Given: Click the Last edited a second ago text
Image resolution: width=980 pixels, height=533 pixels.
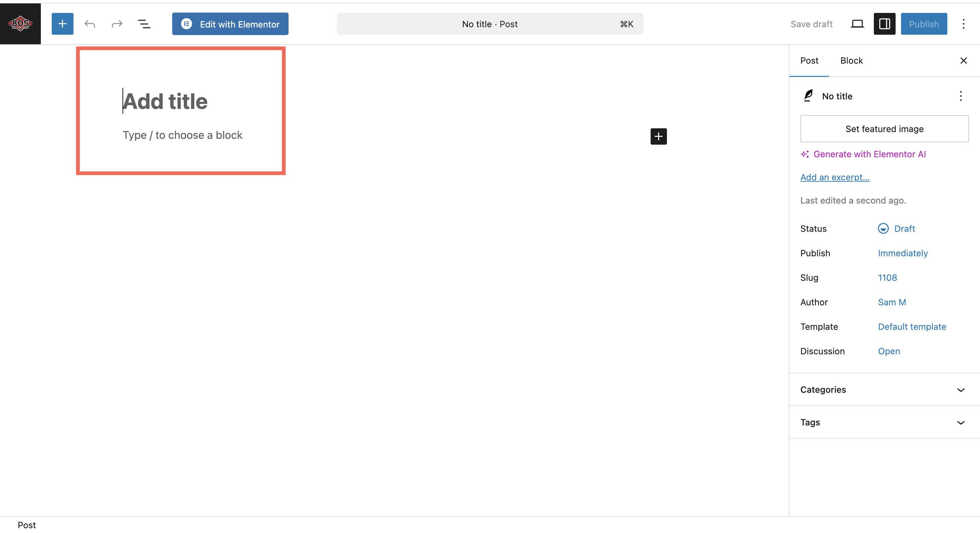Looking at the screenshot, I should 853,200.
